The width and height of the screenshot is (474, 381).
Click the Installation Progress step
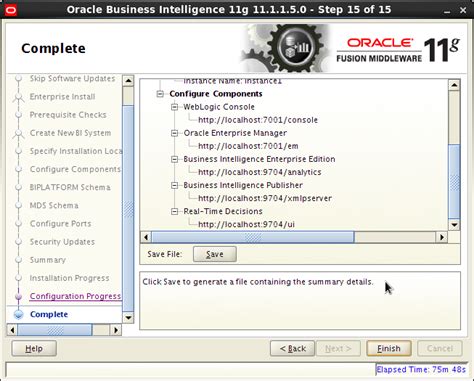[69, 278]
